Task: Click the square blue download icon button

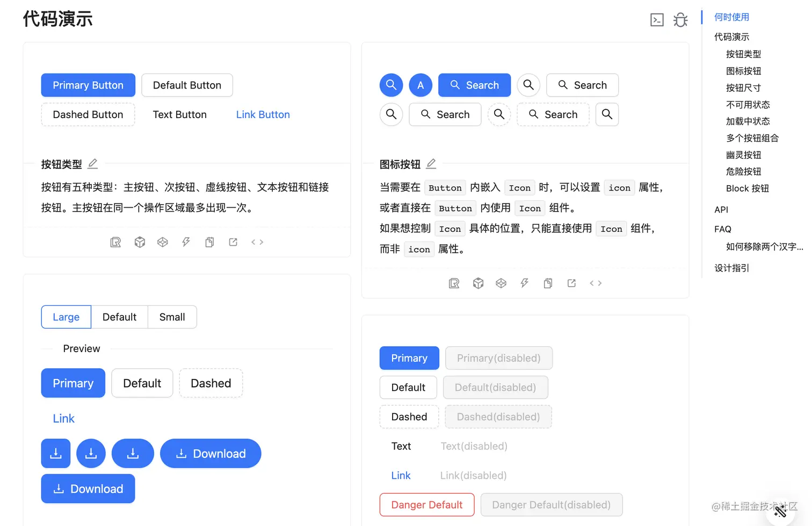Action: (x=56, y=454)
